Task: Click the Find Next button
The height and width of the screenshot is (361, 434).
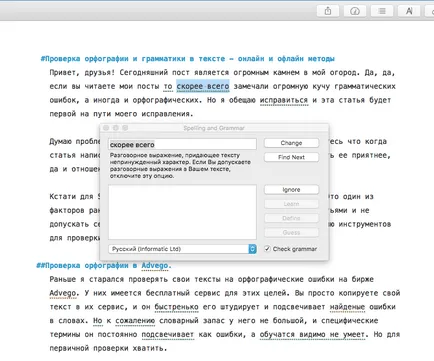Action: coord(291,157)
